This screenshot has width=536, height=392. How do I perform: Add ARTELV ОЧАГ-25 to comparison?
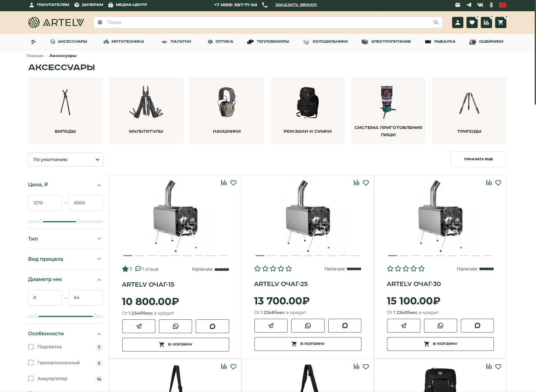(356, 183)
